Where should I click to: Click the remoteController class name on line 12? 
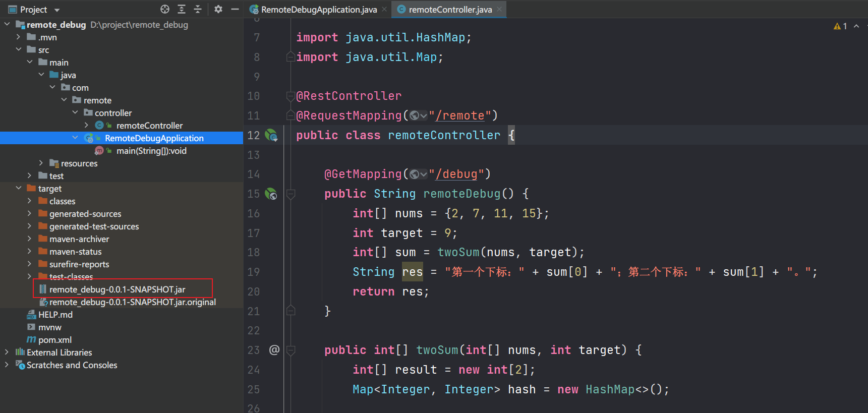point(444,135)
